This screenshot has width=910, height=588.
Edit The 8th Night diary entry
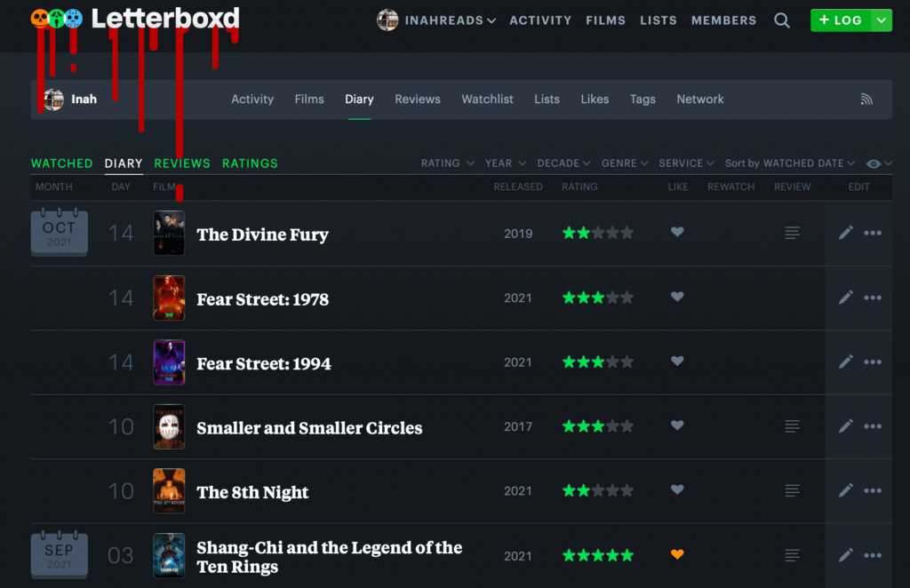[x=846, y=490]
